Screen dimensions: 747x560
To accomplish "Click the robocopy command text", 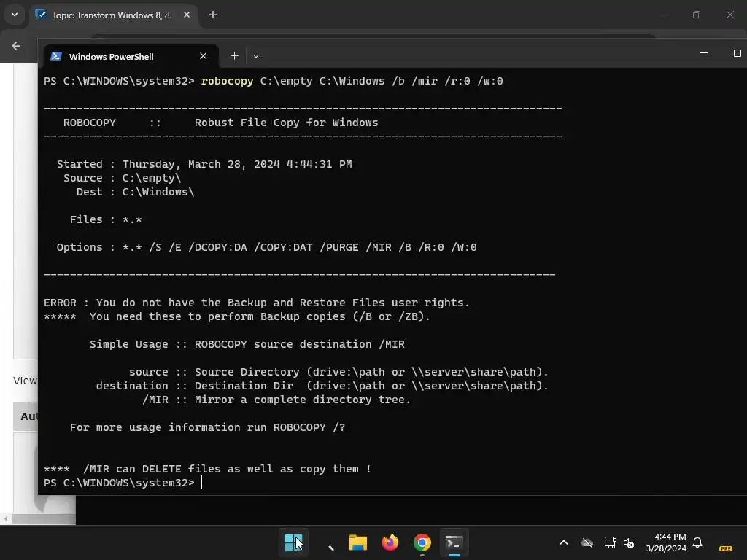I will click(x=352, y=81).
